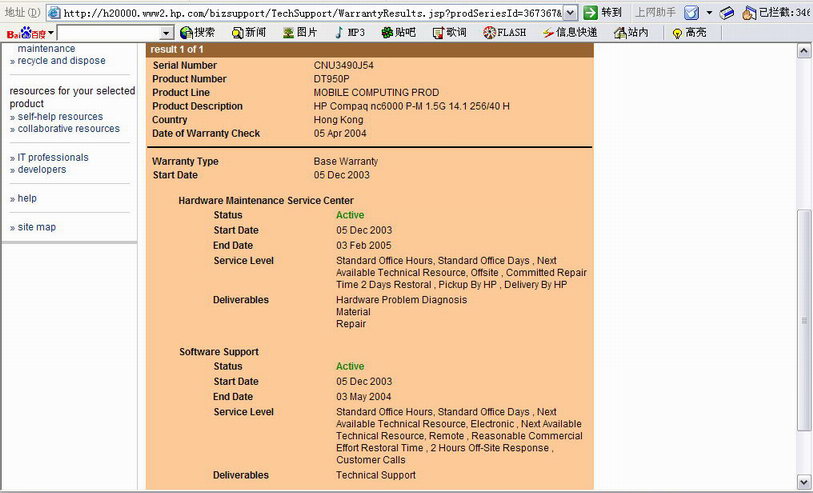Open dropdown arrow beside the mail icon
Viewport: 813px width, 493px height.
[709, 12]
